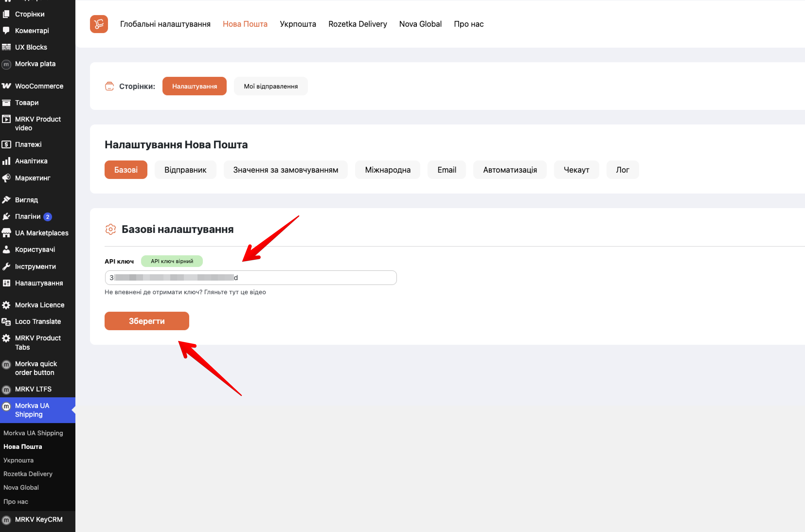Screen dimensions: 805x532
Task: Open UA Marketplaces store icon
Action: [7, 233]
